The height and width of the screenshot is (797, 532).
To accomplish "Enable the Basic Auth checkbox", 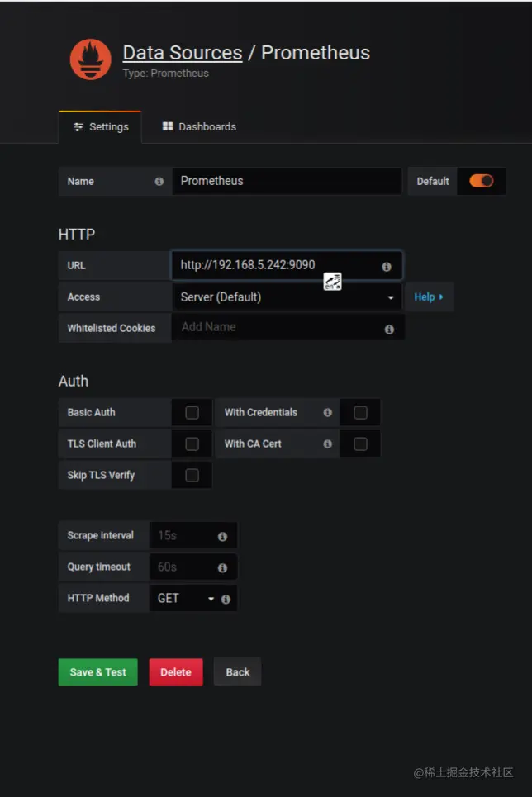I will tap(192, 412).
